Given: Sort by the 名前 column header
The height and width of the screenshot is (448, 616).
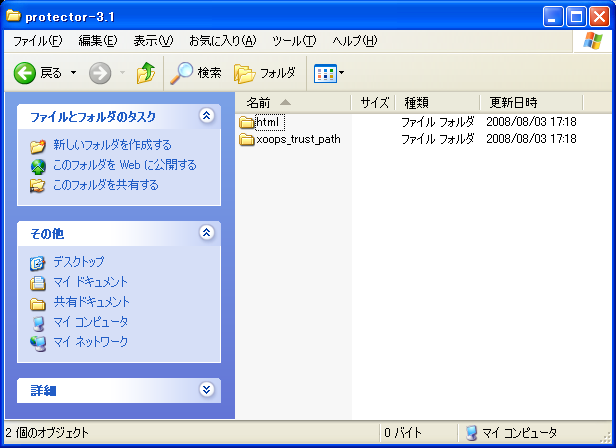Looking at the screenshot, I should pos(293,103).
